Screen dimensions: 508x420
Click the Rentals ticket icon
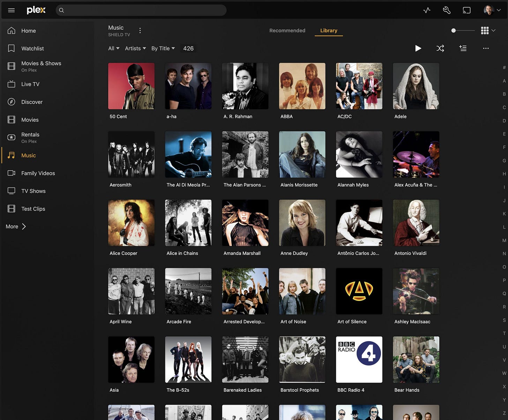click(x=12, y=138)
